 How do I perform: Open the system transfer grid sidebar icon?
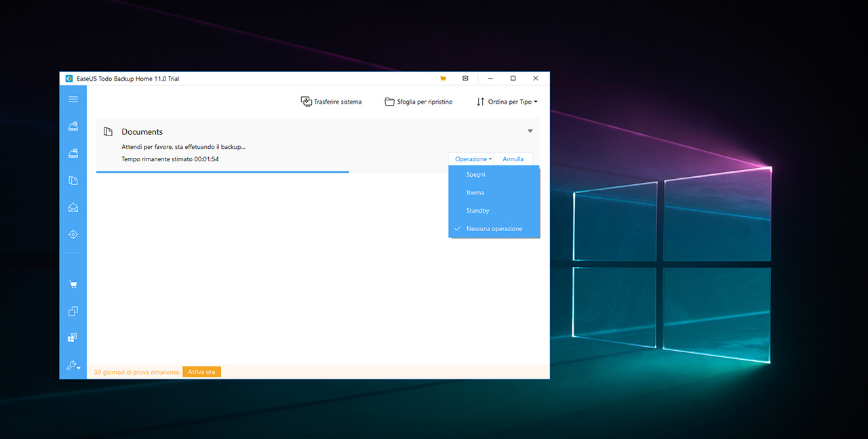pyautogui.click(x=73, y=337)
